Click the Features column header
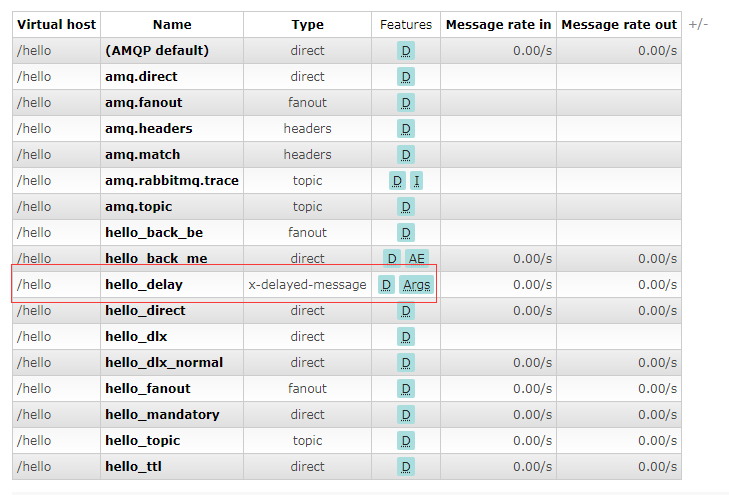Viewport: 729px width, 495px height. [406, 25]
